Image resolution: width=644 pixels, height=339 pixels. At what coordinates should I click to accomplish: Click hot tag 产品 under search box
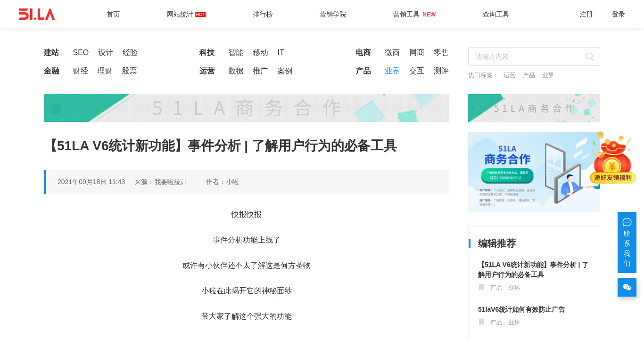pos(529,75)
